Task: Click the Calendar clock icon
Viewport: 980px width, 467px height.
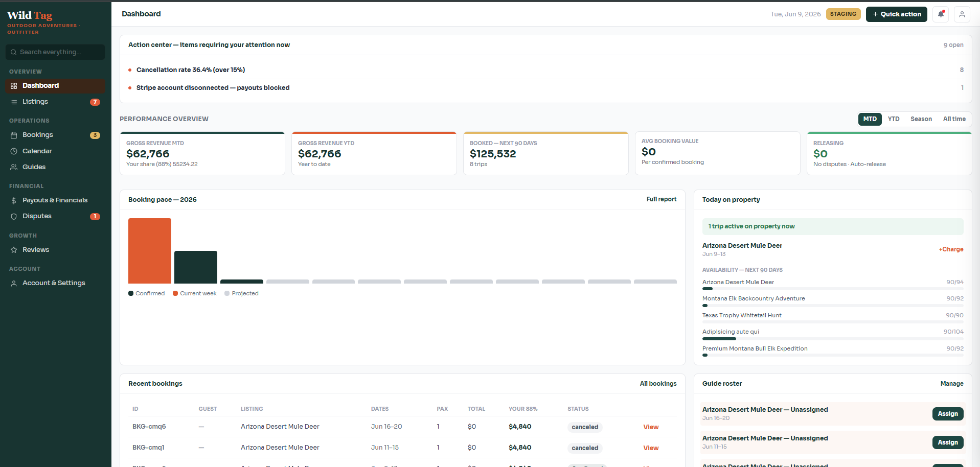Action: point(14,151)
